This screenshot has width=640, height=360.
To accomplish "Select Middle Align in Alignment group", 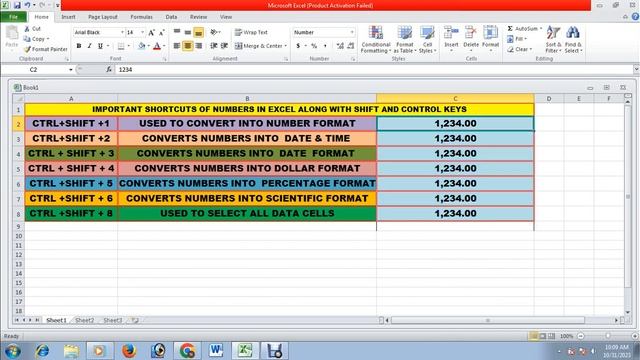I will [x=188, y=32].
